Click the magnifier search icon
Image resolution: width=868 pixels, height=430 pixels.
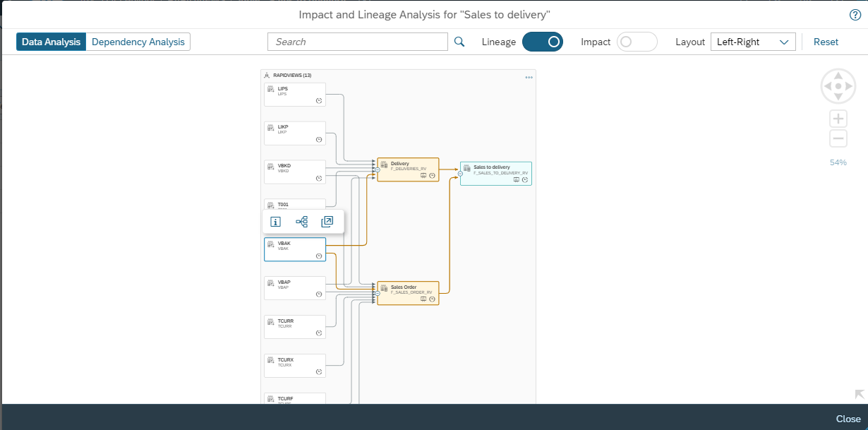click(459, 42)
